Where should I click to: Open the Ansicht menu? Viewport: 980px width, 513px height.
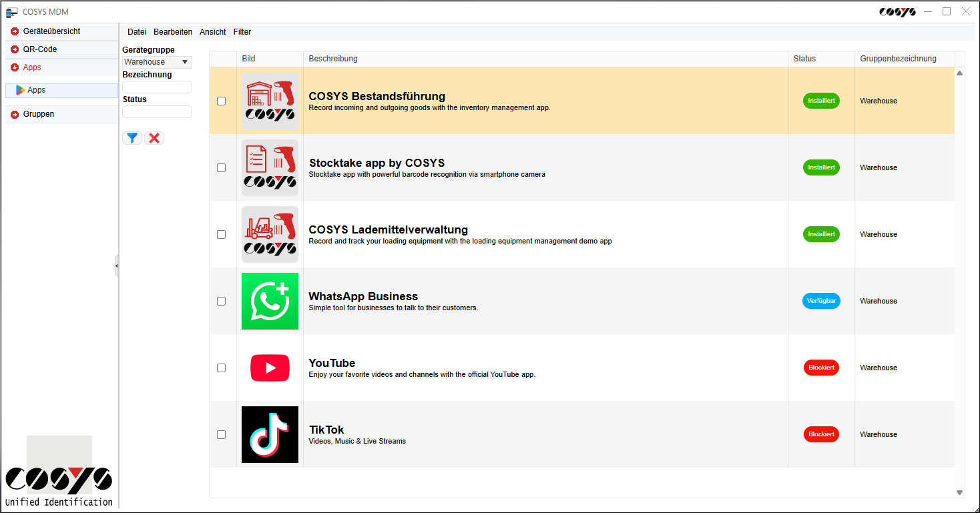tap(213, 32)
